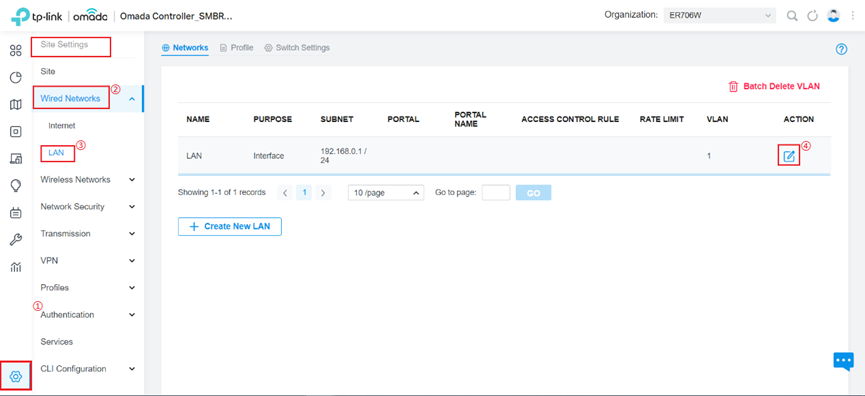Expand the CLI Configuration section
This screenshot has width=865, height=396.
(132, 369)
